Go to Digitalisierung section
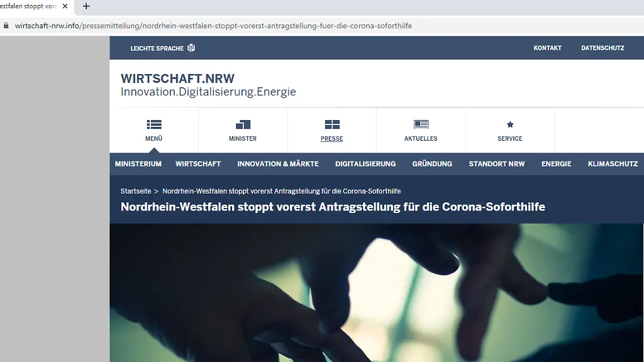The width and height of the screenshot is (644, 362). click(365, 164)
